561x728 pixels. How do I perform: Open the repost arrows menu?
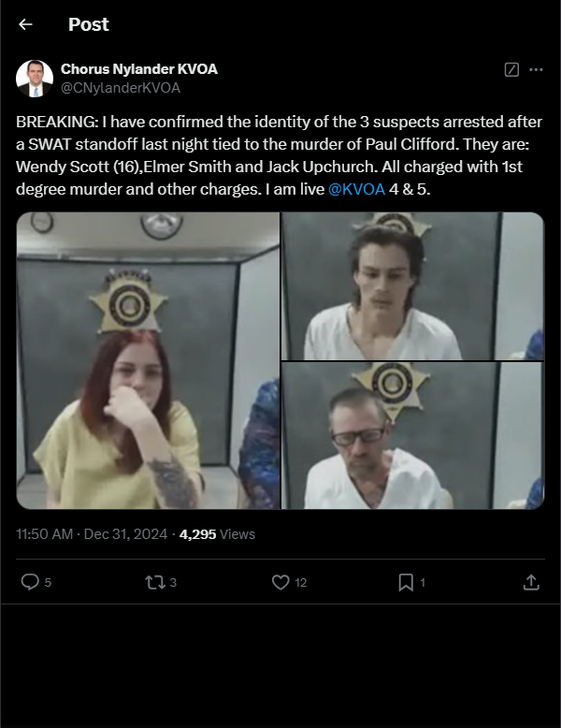point(154,582)
